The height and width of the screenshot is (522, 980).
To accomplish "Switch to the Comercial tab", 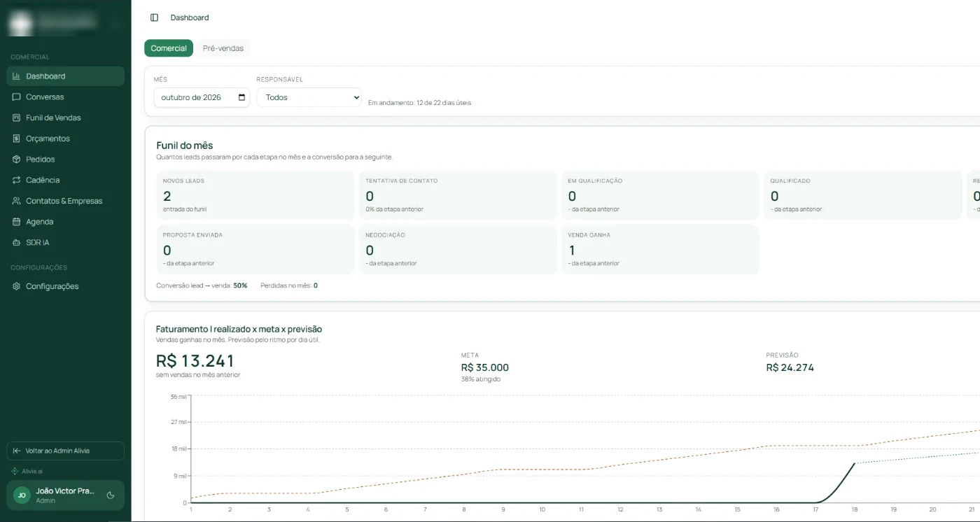I will pyautogui.click(x=169, y=48).
